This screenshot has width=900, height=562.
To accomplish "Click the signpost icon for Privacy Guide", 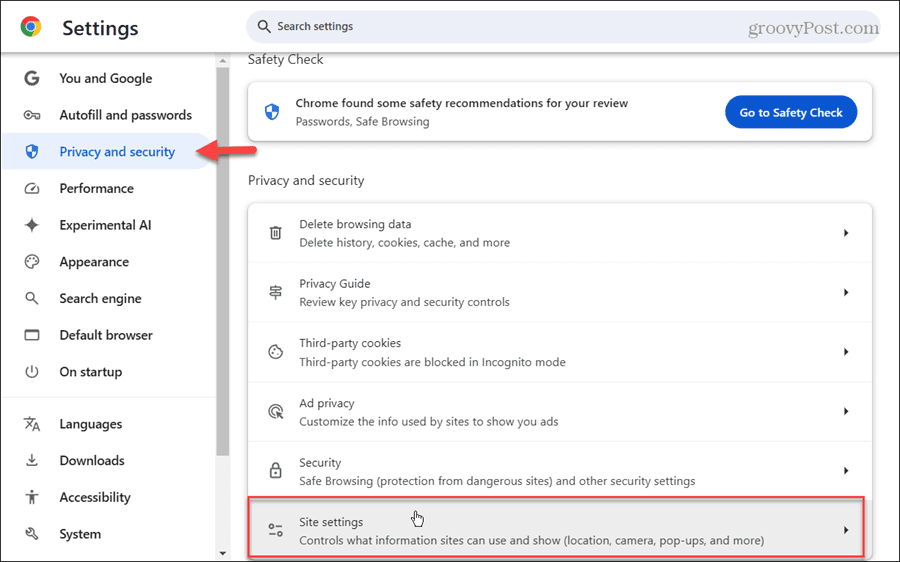I will pos(276,292).
